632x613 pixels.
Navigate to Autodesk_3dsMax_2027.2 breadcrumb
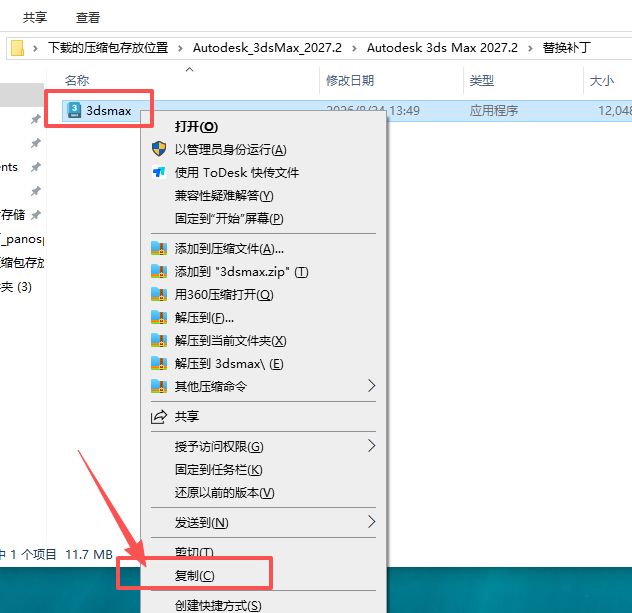(267, 48)
